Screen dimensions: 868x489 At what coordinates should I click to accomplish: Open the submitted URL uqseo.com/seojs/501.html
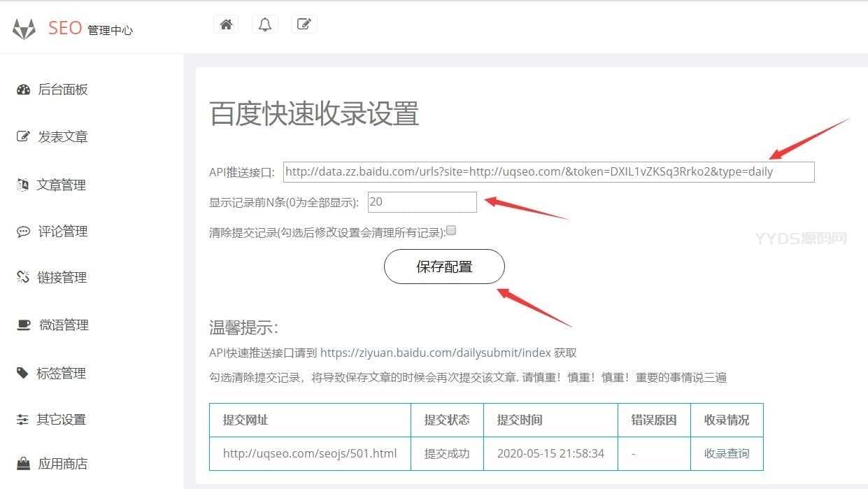(x=310, y=453)
